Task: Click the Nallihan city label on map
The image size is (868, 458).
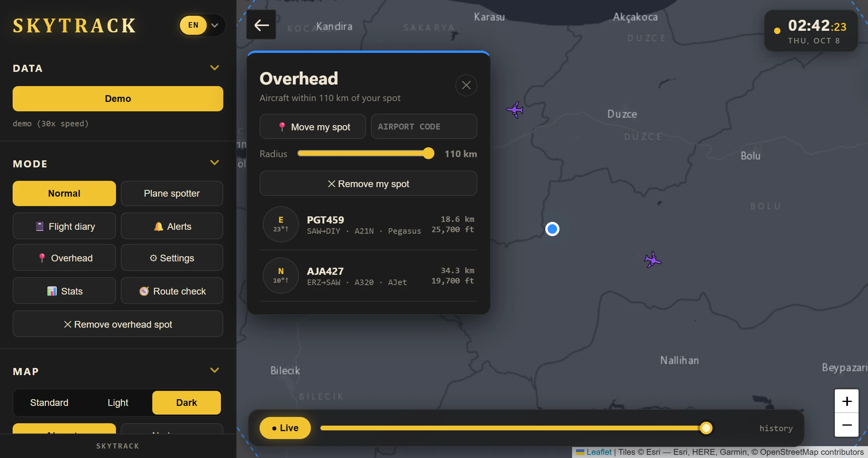Action: pyautogui.click(x=679, y=360)
